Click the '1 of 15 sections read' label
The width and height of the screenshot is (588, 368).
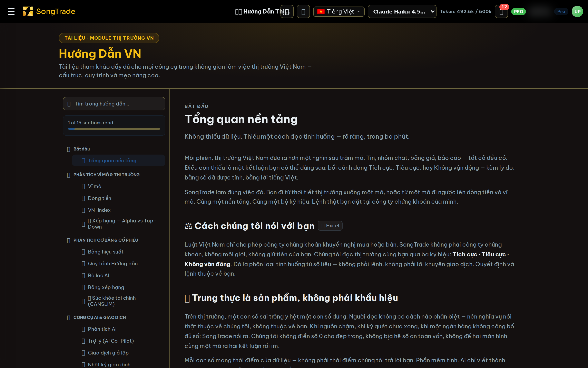click(x=91, y=123)
